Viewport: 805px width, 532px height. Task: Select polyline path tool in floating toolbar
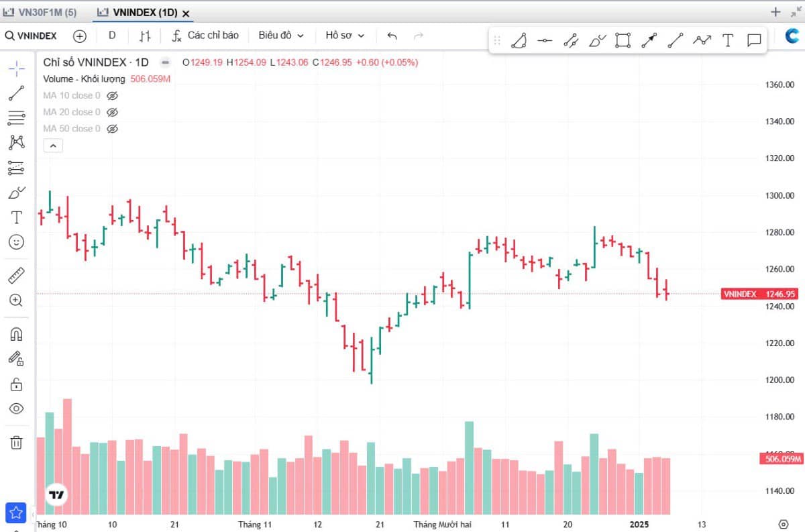coord(702,41)
